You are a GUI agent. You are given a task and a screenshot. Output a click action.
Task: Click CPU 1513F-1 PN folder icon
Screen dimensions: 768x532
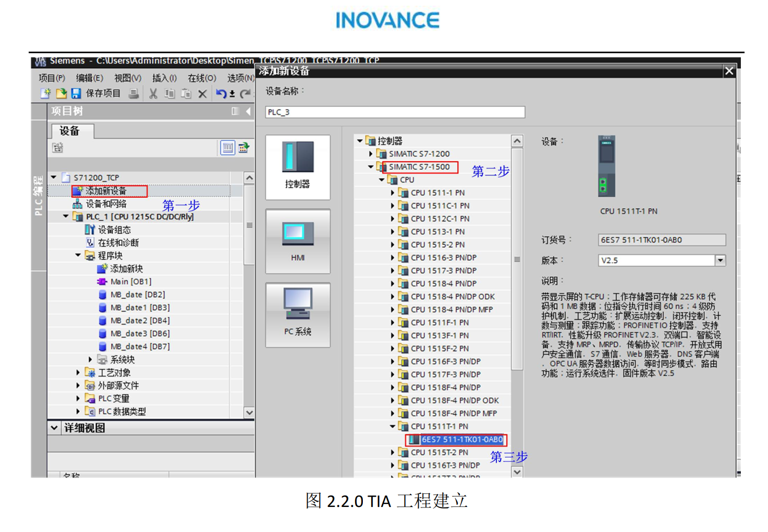[403, 335]
